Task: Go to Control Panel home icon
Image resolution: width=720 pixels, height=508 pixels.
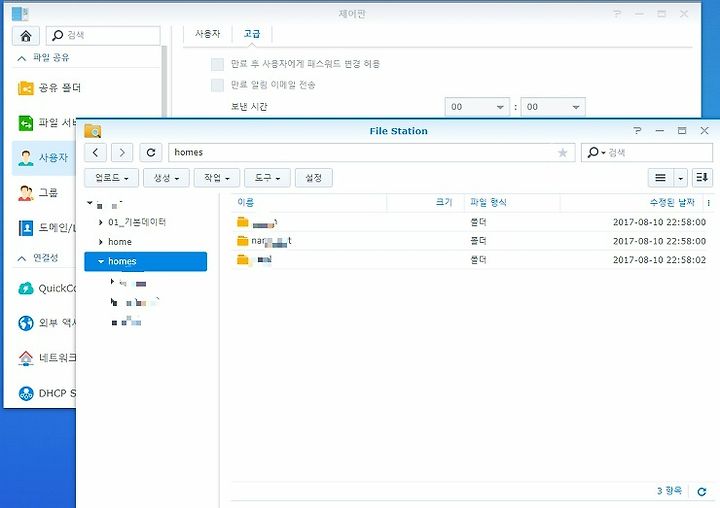Action: [x=26, y=36]
